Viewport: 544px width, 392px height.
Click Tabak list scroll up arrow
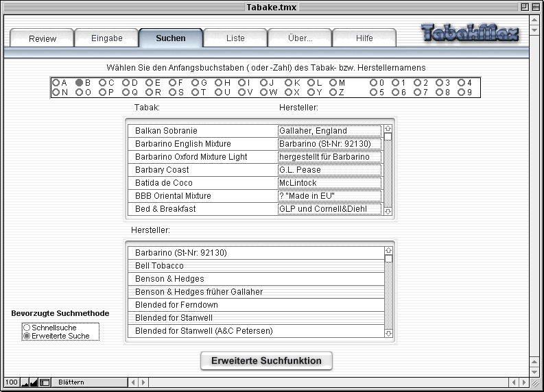(x=388, y=129)
